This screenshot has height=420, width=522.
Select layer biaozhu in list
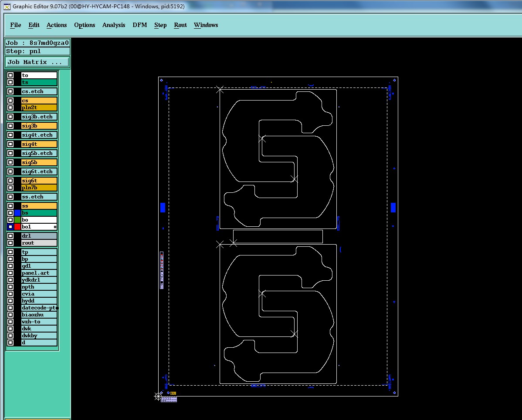[x=39, y=315]
